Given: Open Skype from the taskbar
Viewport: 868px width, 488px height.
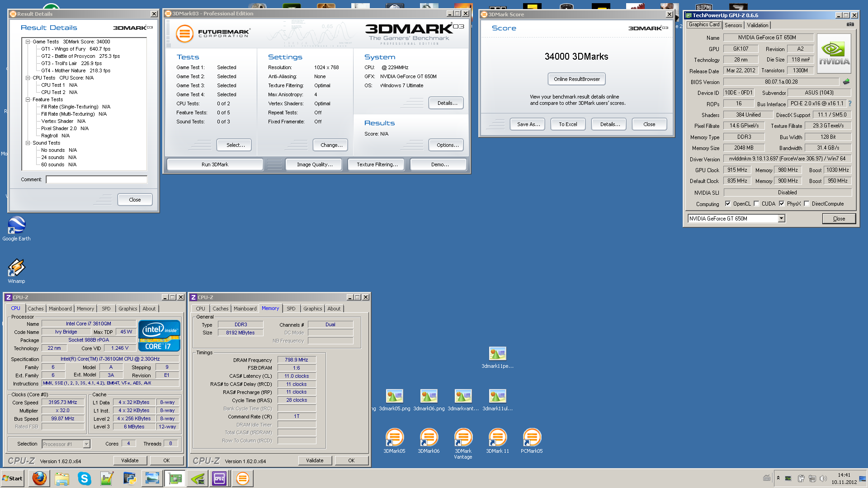Looking at the screenshot, I should [x=85, y=478].
